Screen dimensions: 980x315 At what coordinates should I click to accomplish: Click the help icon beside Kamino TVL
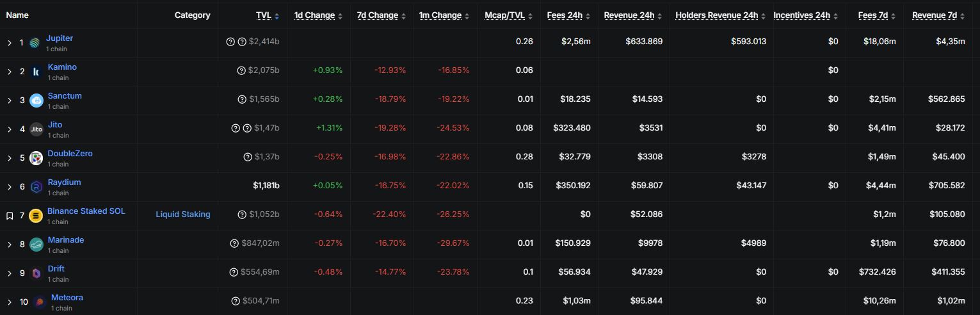tap(241, 70)
